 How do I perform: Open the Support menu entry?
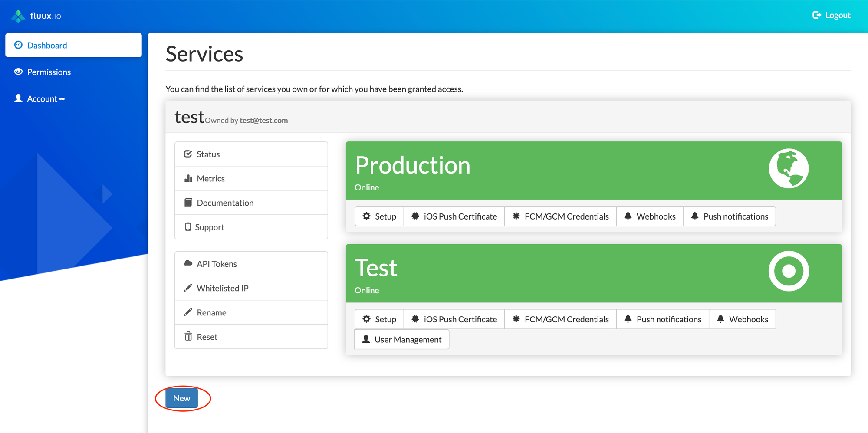pyautogui.click(x=251, y=227)
